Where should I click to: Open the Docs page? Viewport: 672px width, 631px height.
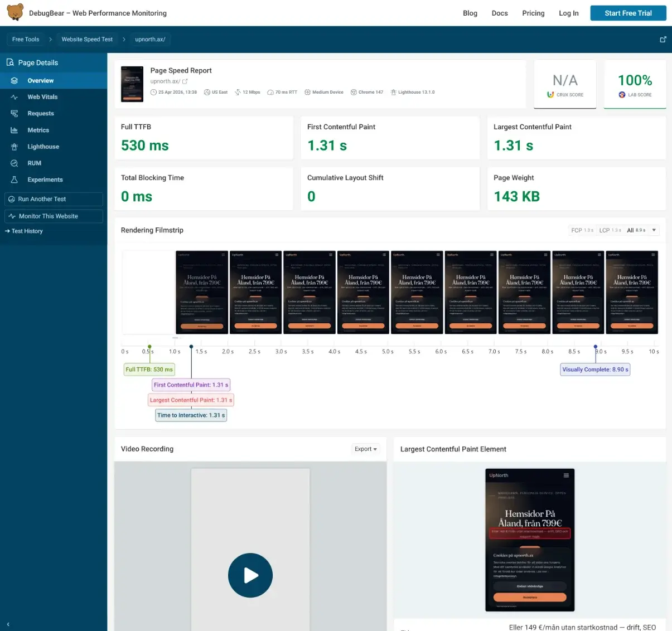[500, 13]
